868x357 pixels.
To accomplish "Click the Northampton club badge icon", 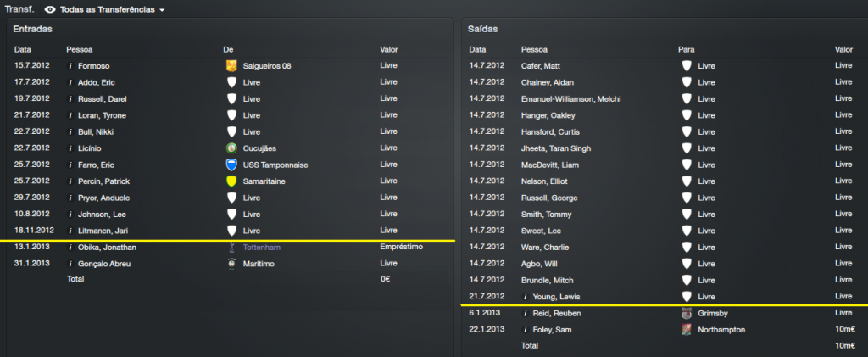I will point(686,330).
